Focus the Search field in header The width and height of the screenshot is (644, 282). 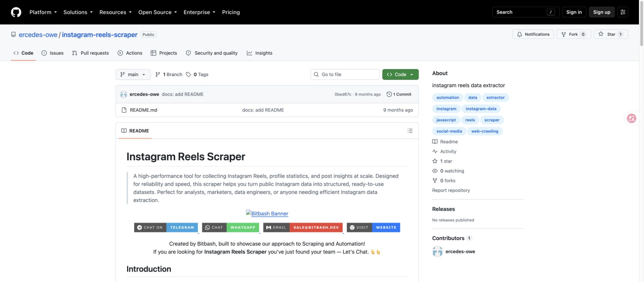[526, 12]
